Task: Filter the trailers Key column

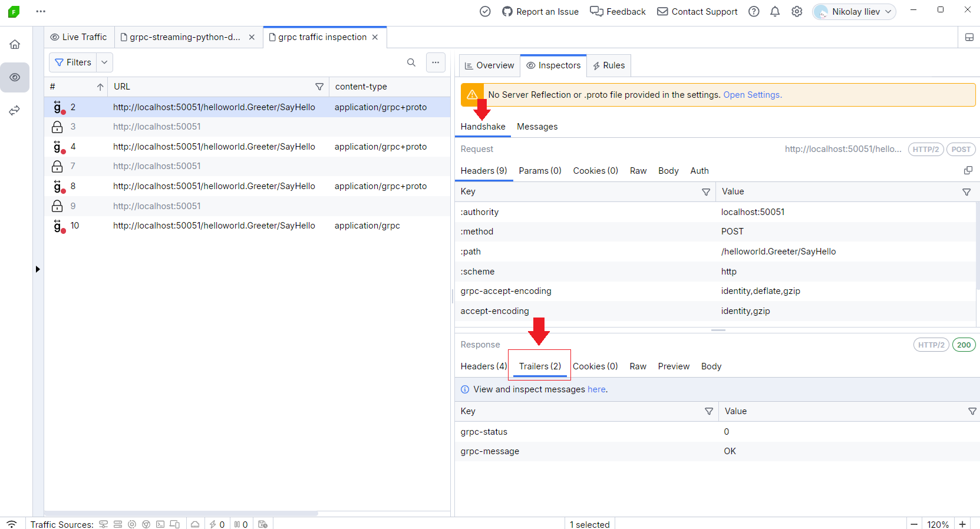Action: pos(709,411)
